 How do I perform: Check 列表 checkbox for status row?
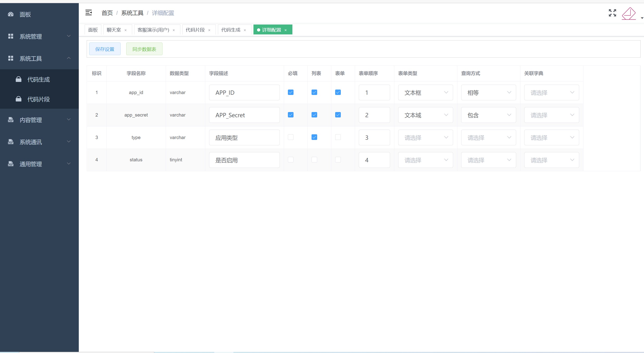[x=314, y=160]
